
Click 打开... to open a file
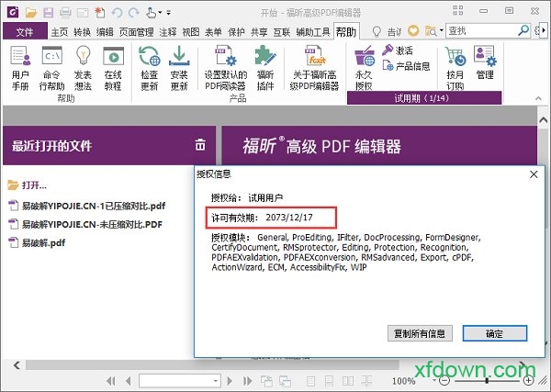tap(27, 185)
